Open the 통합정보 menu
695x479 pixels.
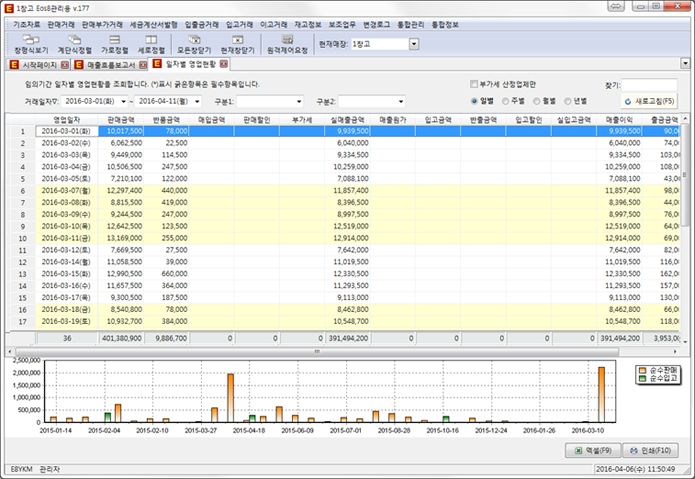coord(445,25)
